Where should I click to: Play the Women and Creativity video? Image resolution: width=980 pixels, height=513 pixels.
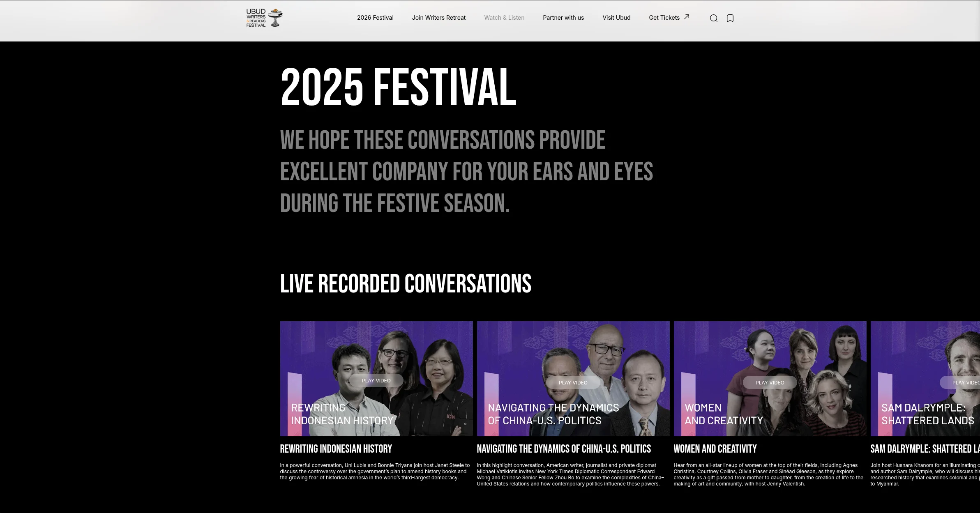tap(770, 382)
